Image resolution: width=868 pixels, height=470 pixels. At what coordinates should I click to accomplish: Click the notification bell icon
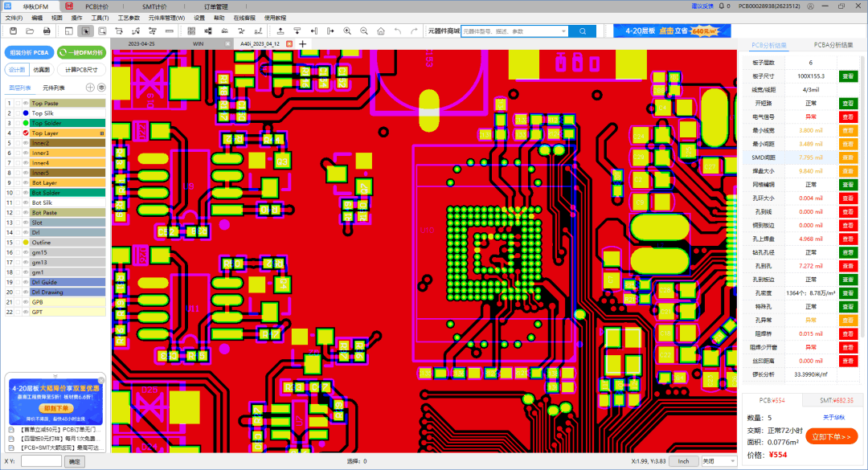point(721,6)
